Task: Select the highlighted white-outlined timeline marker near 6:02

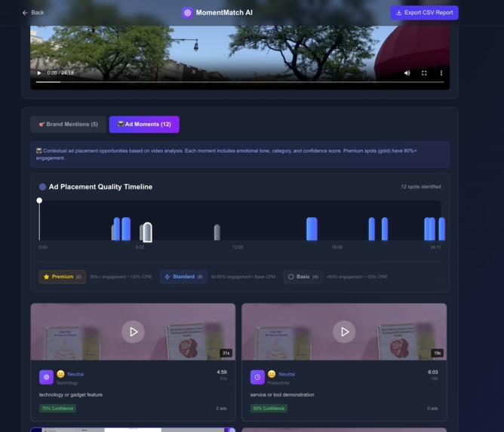Action: click(x=148, y=232)
